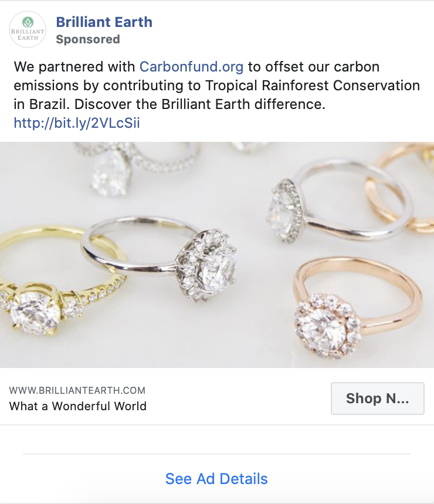Visit the WWW.BRILLIANTEARTH.COM domain text

tap(77, 390)
